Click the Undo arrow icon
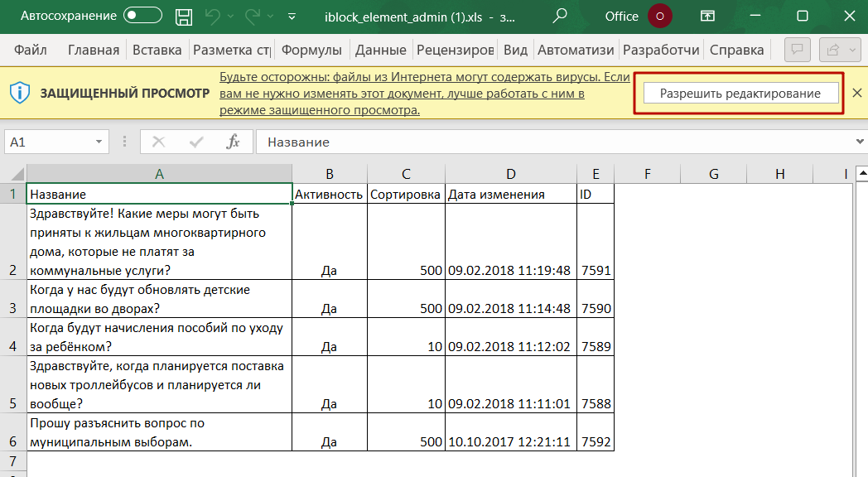The width and height of the screenshot is (868, 477). [213, 16]
